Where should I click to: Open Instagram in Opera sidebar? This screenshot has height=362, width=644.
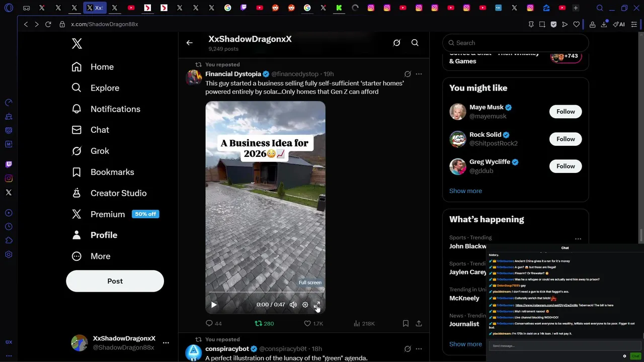[9, 178]
